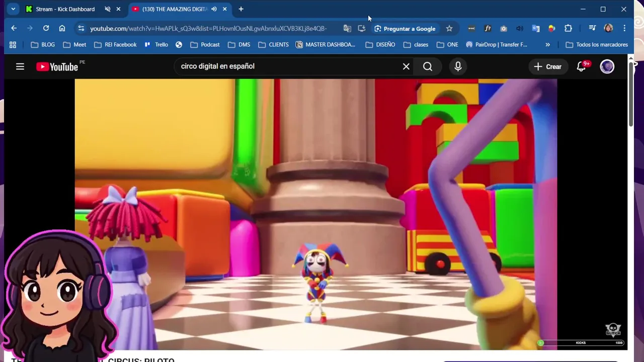Click the page vertical scrollbar

[631, 96]
